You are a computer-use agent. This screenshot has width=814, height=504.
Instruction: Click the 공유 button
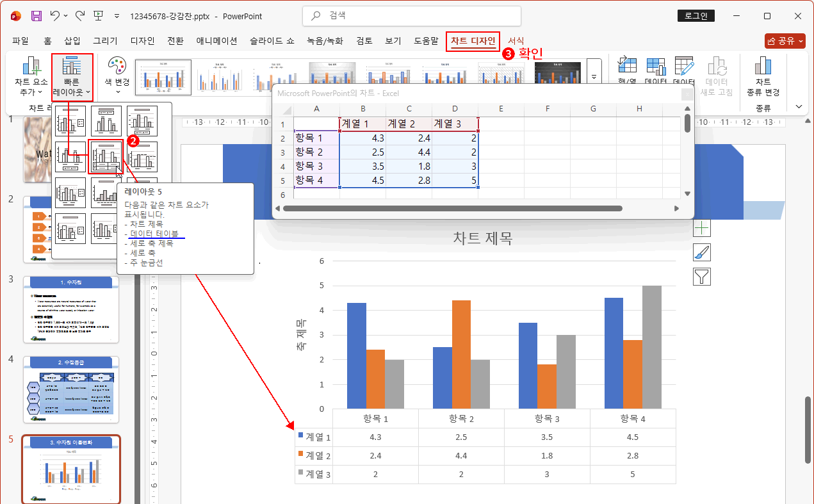(784, 40)
